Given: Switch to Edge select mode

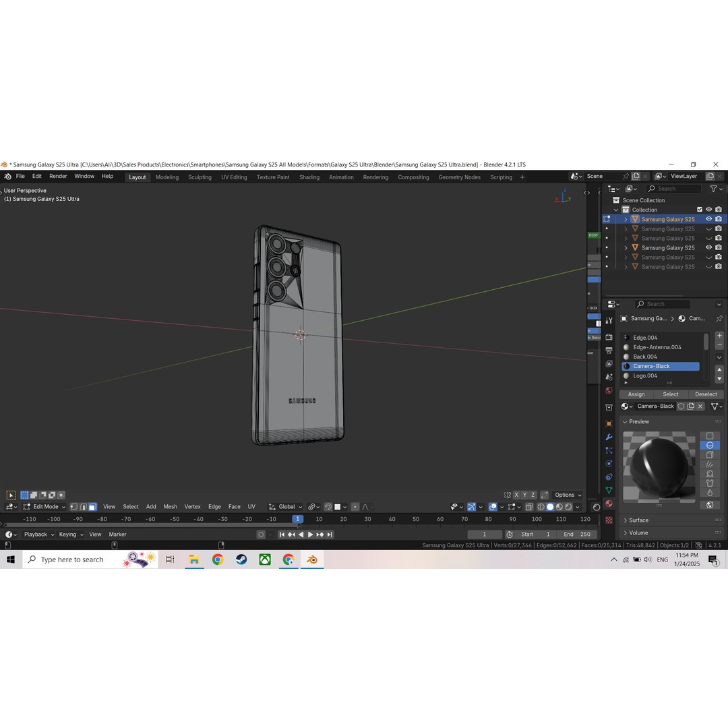Looking at the screenshot, I should [x=83, y=506].
